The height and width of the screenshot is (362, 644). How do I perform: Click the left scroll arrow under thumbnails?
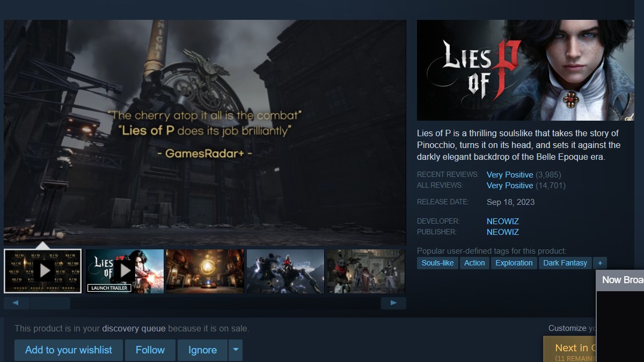pos(17,303)
